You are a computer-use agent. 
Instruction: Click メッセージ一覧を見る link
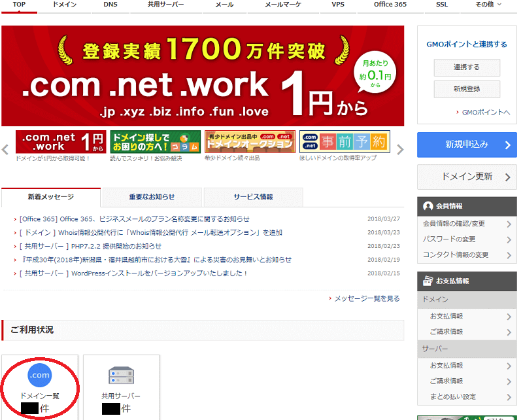tap(367, 298)
